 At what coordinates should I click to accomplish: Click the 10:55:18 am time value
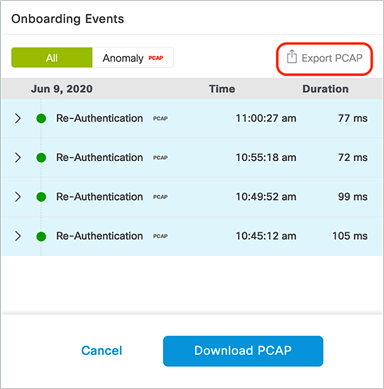click(266, 157)
